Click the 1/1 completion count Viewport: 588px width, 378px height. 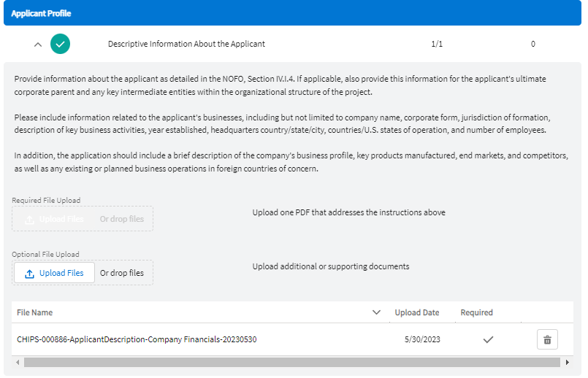(x=437, y=44)
